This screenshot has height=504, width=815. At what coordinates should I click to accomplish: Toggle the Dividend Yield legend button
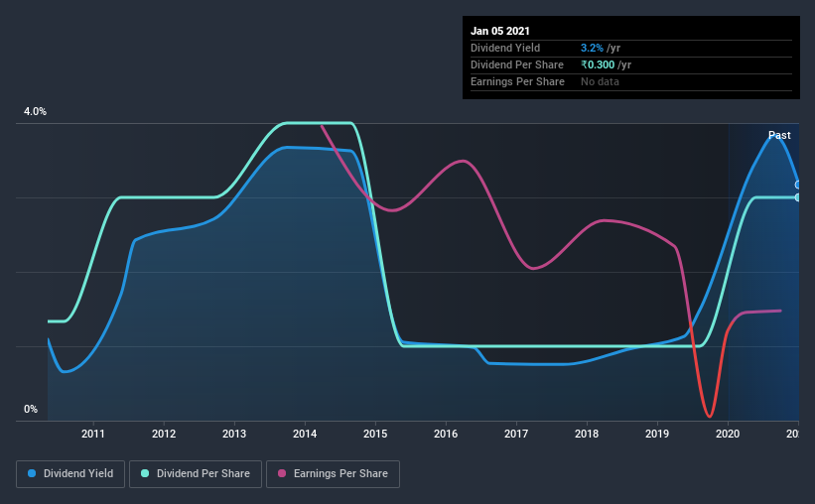pyautogui.click(x=70, y=474)
